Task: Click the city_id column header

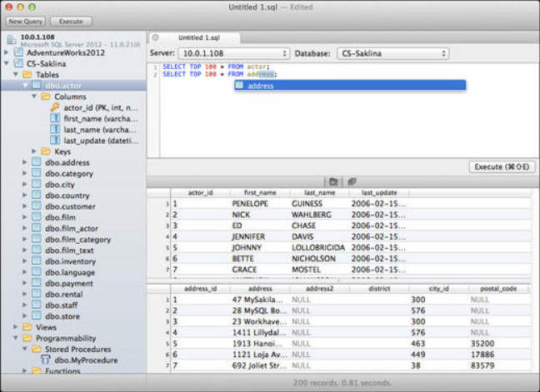Action: point(438,289)
